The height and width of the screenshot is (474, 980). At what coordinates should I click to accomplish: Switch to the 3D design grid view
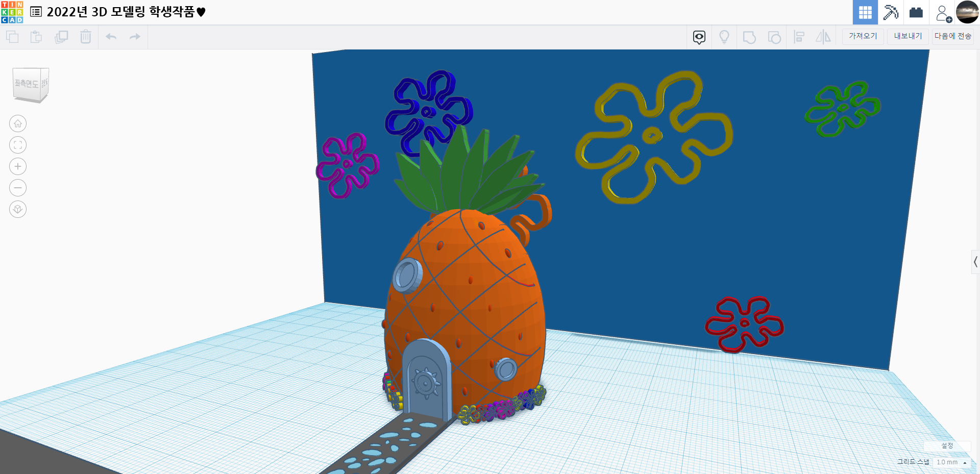pyautogui.click(x=865, y=12)
